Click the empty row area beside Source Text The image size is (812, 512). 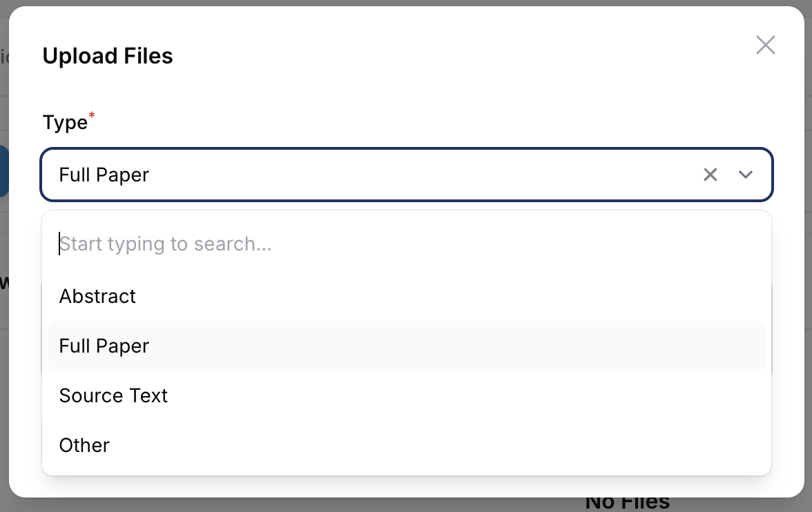(466, 395)
